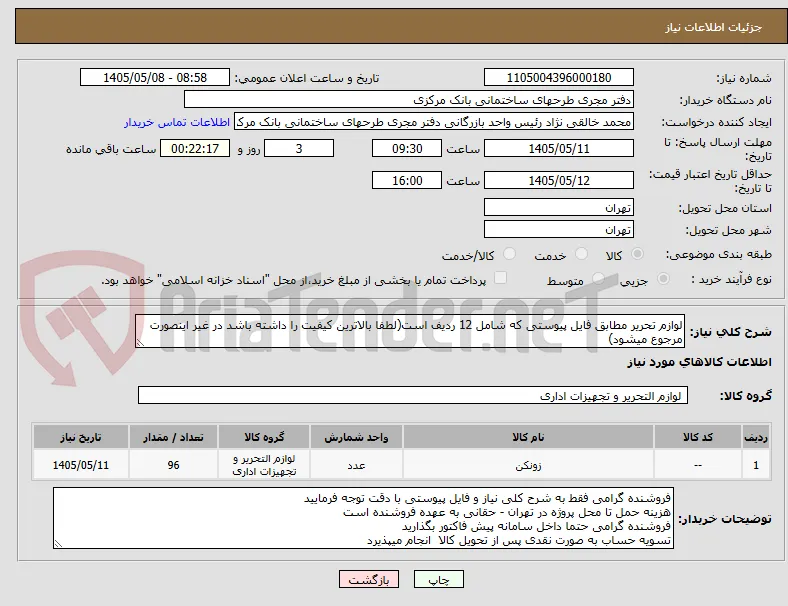Viewport: 788px width, 606px height.
Task: Click the زونکن item name cell
Action: click(528, 465)
